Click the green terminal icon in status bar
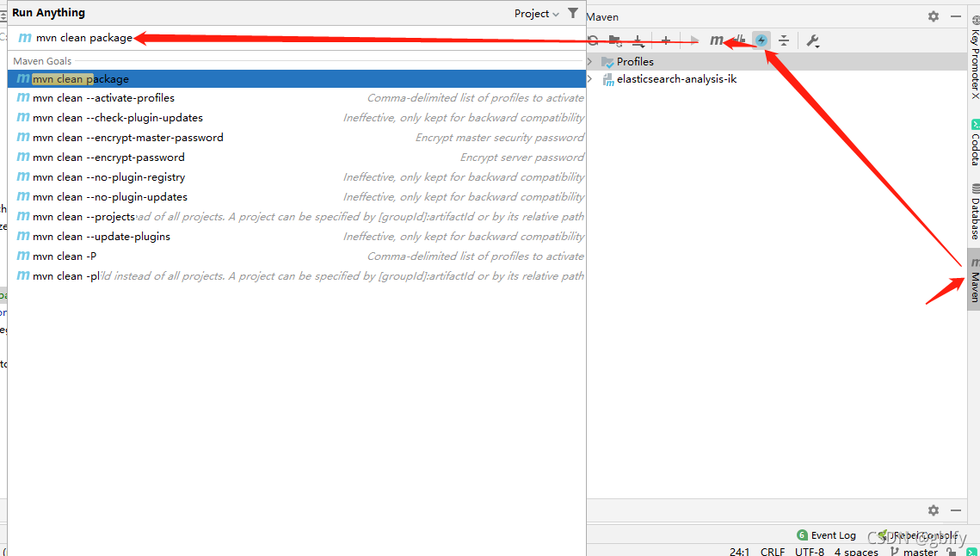 coord(971,552)
